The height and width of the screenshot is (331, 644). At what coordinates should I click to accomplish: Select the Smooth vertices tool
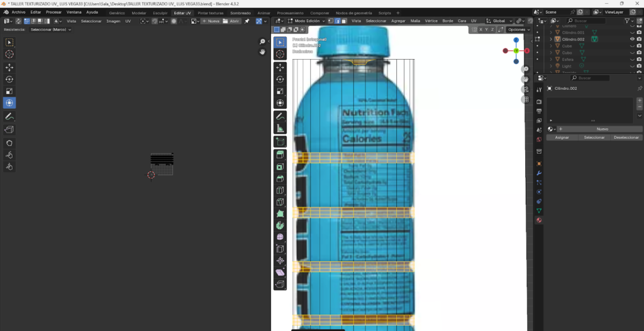point(280,237)
